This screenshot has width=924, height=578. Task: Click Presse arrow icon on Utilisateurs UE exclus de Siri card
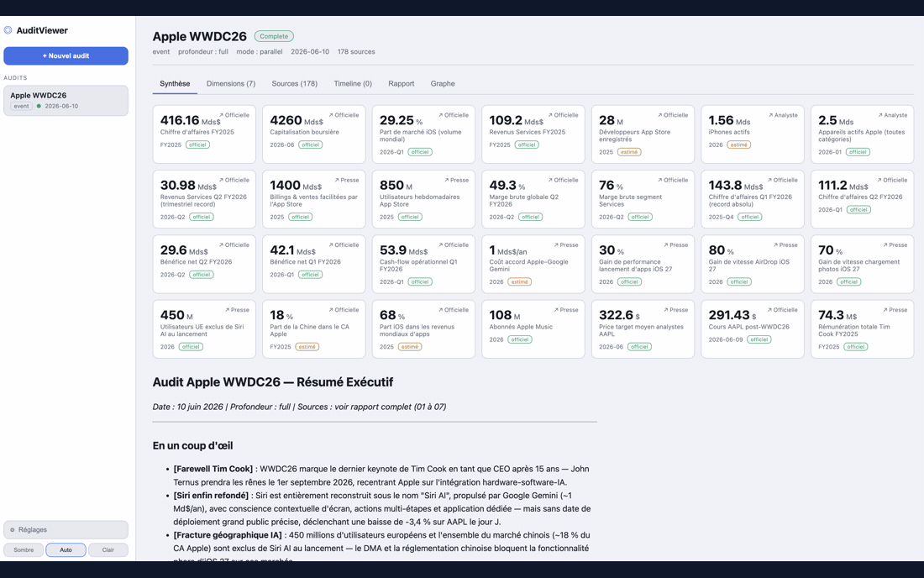pos(228,309)
